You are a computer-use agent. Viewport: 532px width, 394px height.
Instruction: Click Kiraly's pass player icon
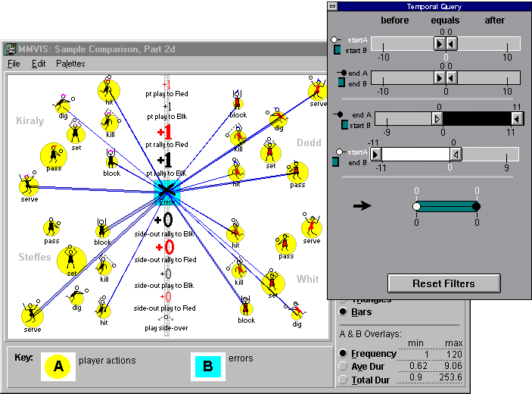[54, 155]
